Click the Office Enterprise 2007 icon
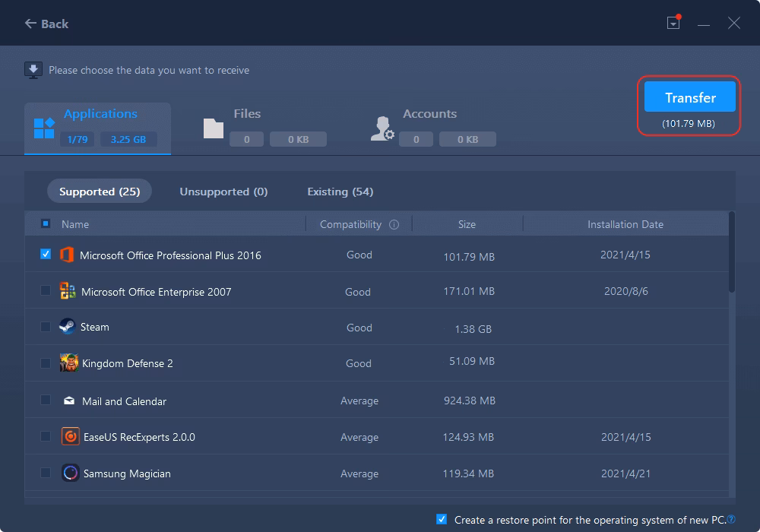This screenshot has height=532, width=760. pyautogui.click(x=68, y=291)
